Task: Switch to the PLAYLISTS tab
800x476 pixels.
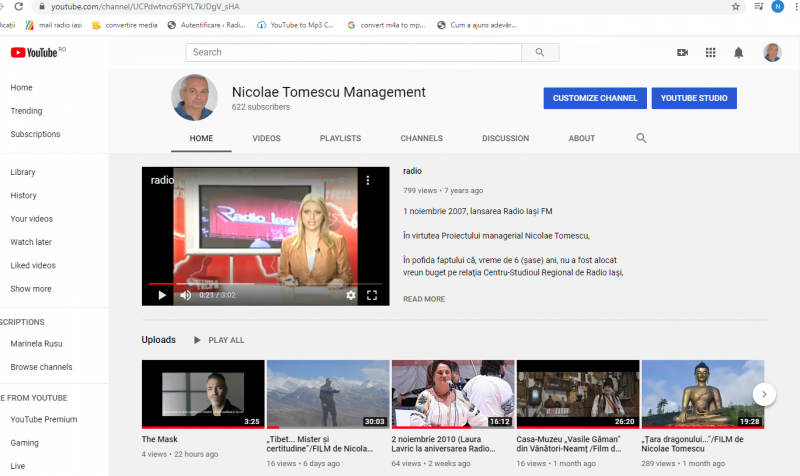Action: [340, 138]
